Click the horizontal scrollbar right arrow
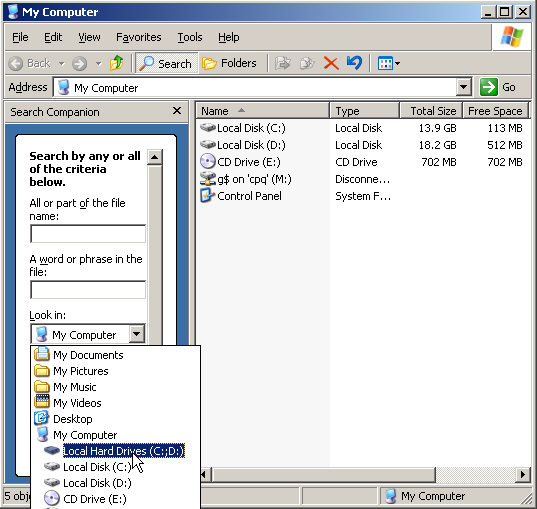The height and width of the screenshot is (509, 537). [x=522, y=474]
